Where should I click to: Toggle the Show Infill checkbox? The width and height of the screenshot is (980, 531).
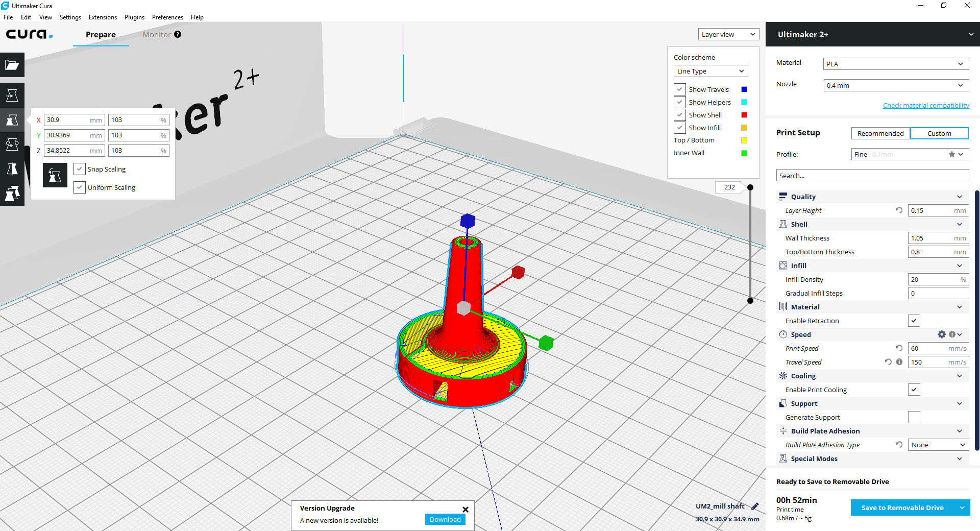click(x=680, y=128)
